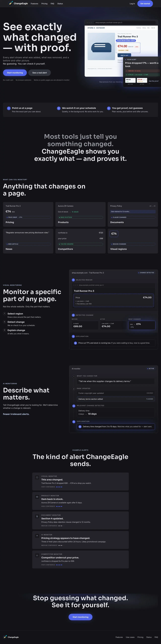Click Start monitoring in the bottom call-to-action
Screen dimensions: 161x644
pos(80,617)
